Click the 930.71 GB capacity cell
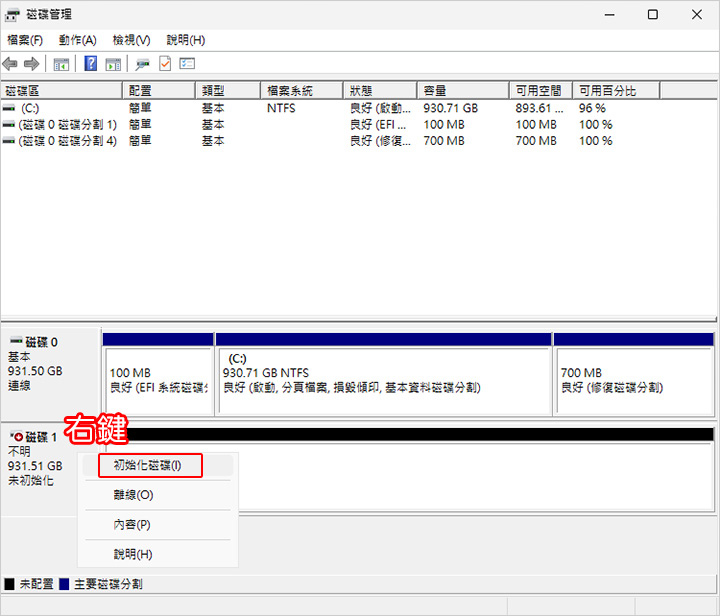Screen dimensions: 720x616 450,108
